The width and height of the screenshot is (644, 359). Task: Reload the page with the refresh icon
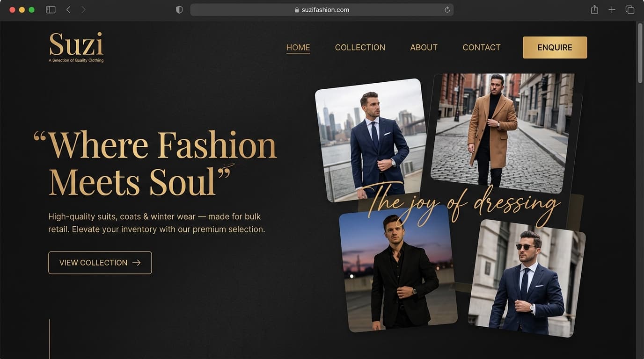[x=447, y=10]
